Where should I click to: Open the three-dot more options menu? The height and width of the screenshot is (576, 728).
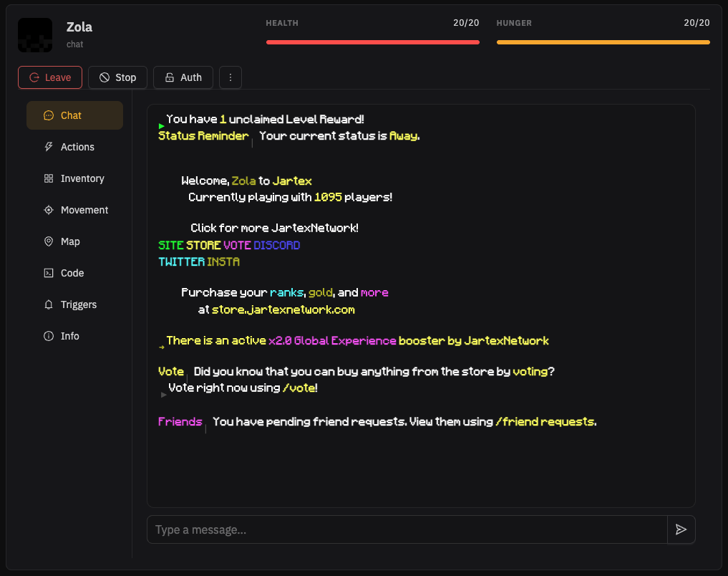click(x=230, y=77)
